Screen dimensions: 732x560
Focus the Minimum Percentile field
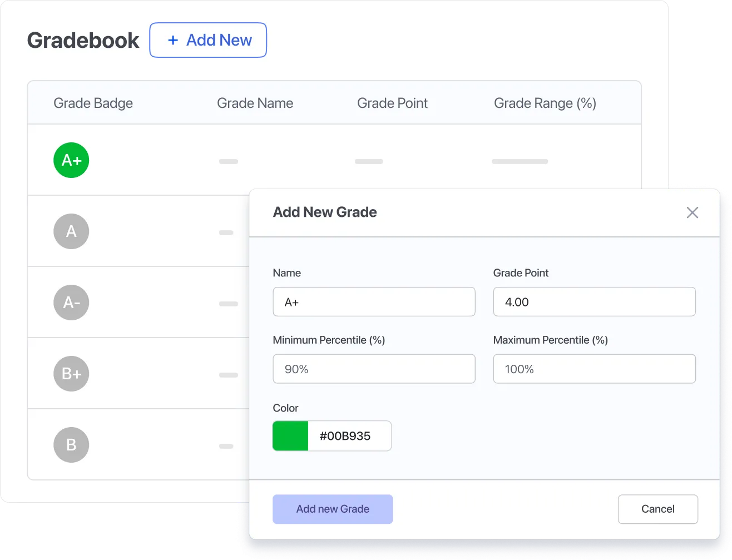[x=374, y=369]
